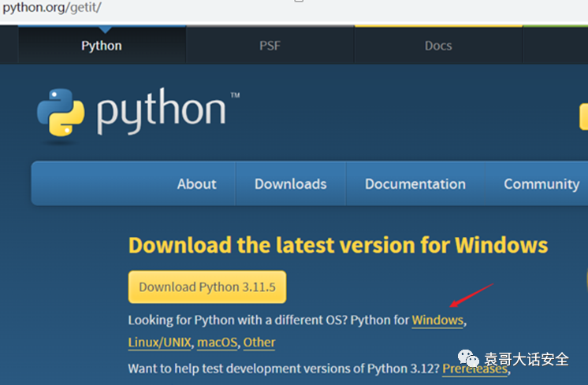Viewport: 588px width, 385px height.
Task: Open the Downloads menu
Action: 290,184
